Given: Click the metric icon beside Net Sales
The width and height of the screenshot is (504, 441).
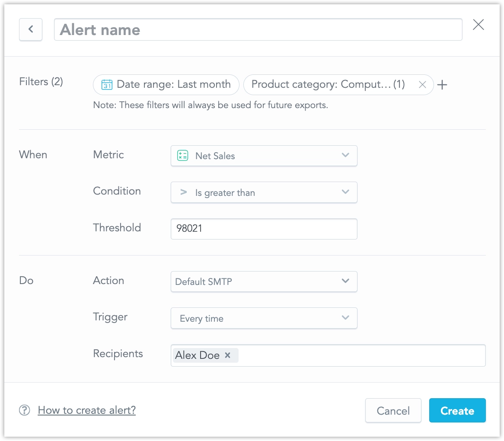Looking at the screenshot, I should [x=182, y=156].
